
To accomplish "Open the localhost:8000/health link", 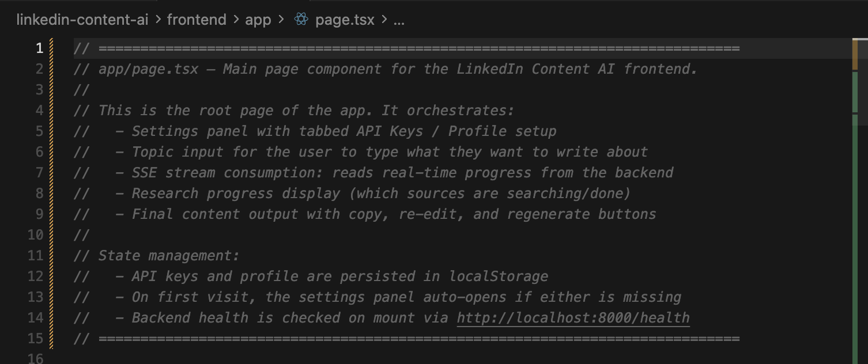I will (x=573, y=317).
